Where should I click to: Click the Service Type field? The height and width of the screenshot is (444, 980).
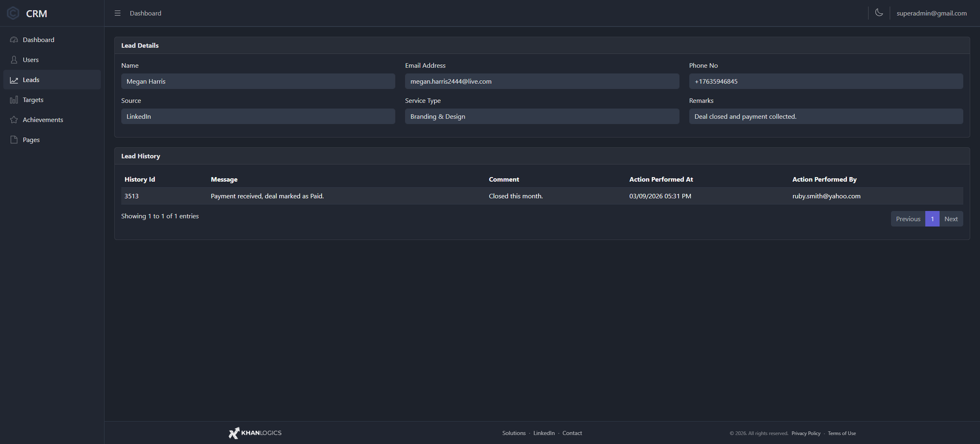pyautogui.click(x=542, y=116)
